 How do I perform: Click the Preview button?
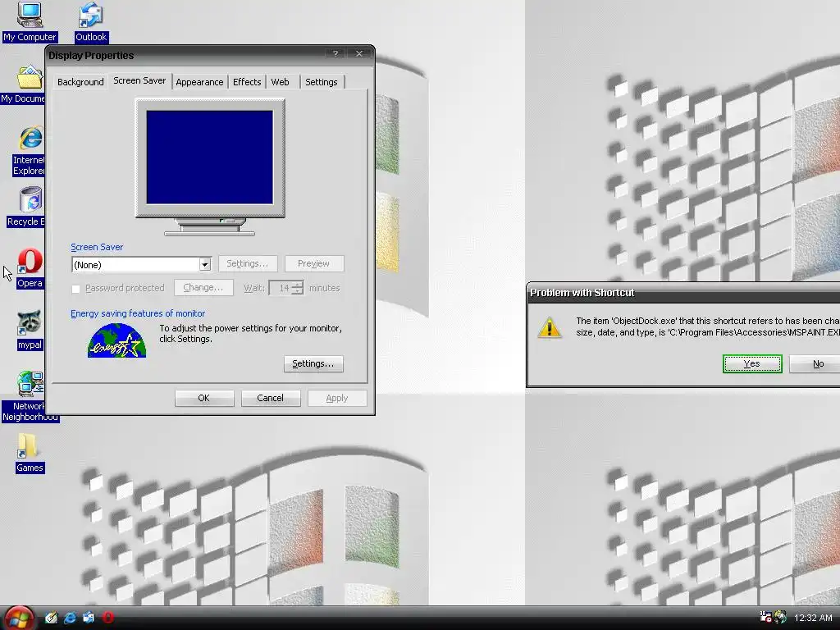(x=314, y=263)
